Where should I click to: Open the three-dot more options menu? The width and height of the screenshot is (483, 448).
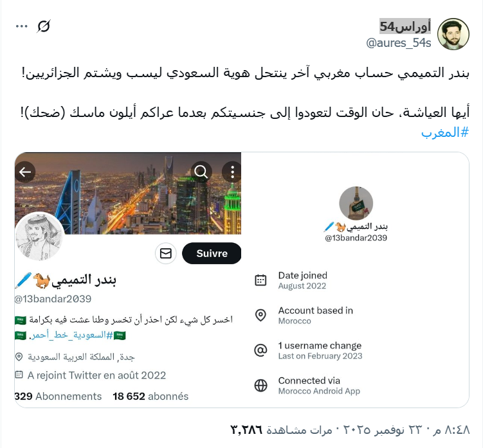coord(22,26)
